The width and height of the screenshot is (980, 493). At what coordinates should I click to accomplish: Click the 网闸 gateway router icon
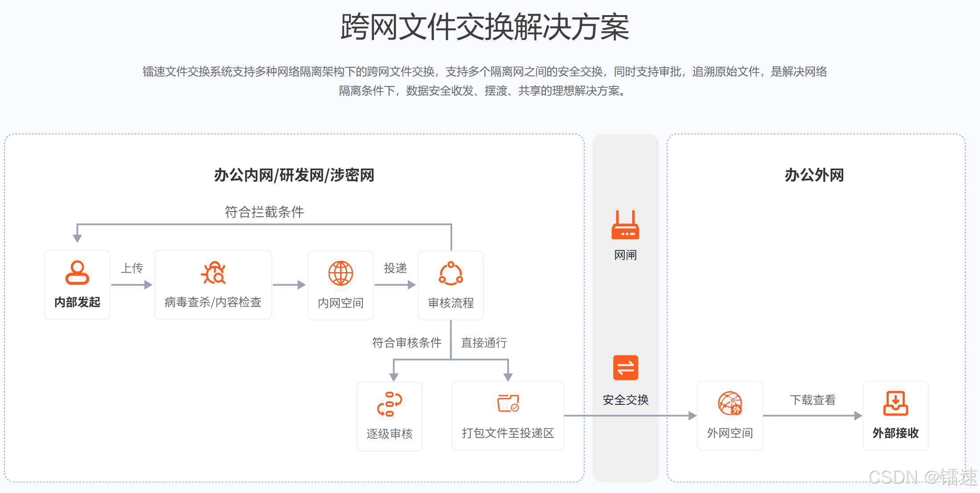pyautogui.click(x=625, y=225)
